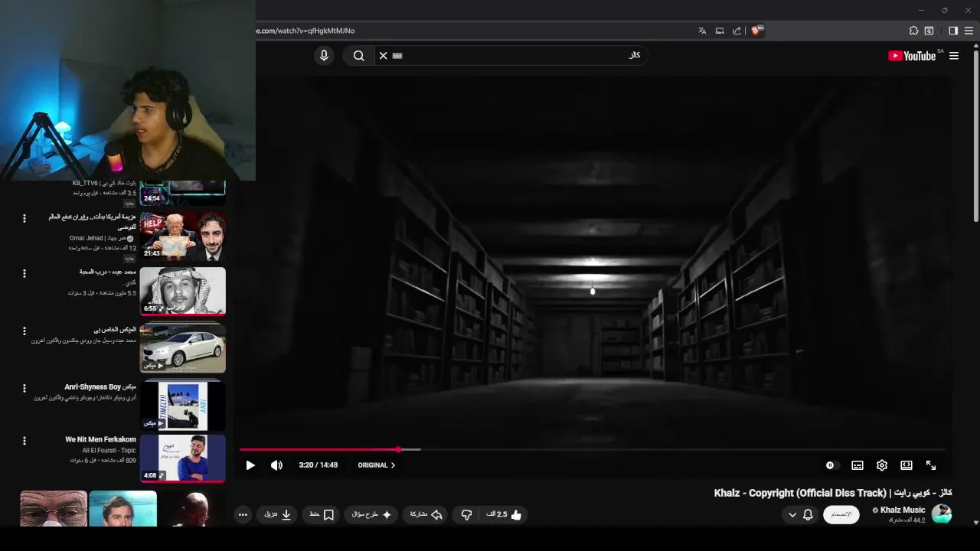Image resolution: width=980 pixels, height=551 pixels.
Task: Click the cast/install icon in address bar
Action: coord(720,31)
